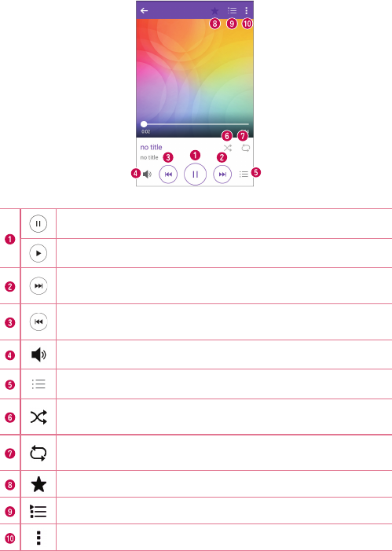
Task: Click the three-dot icon in legend row 10
Action: coord(38,538)
